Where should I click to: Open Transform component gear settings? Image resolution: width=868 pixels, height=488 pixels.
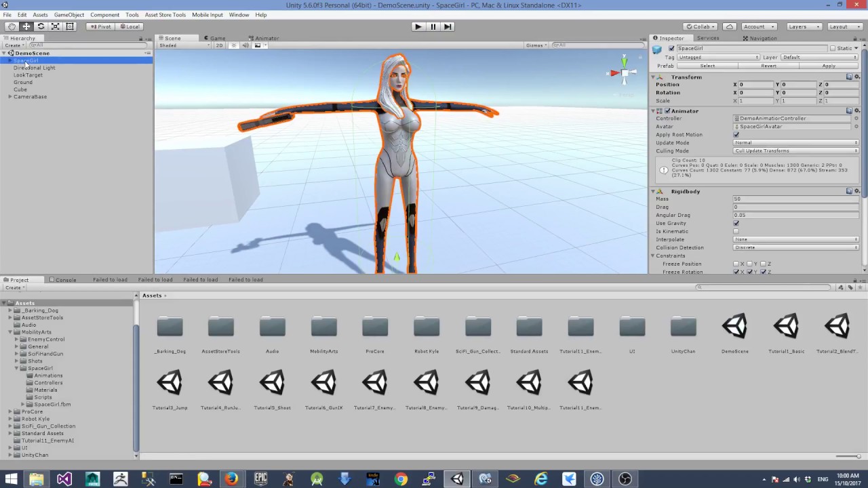tap(856, 77)
